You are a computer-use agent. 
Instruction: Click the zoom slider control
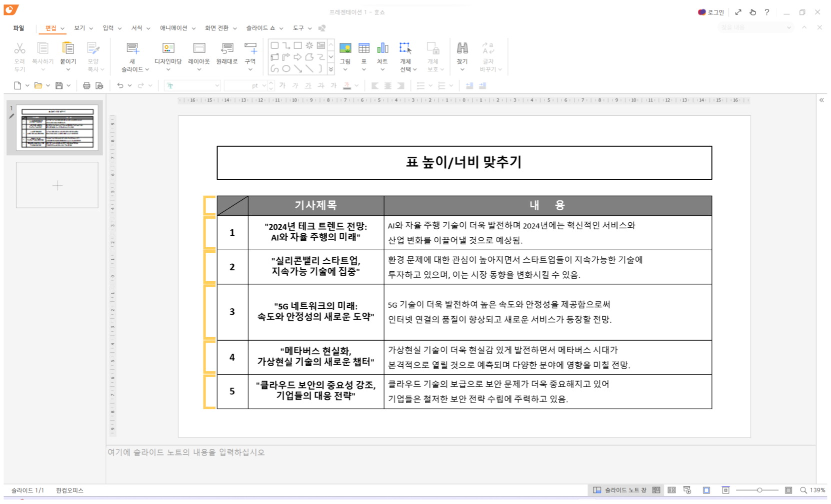click(759, 490)
